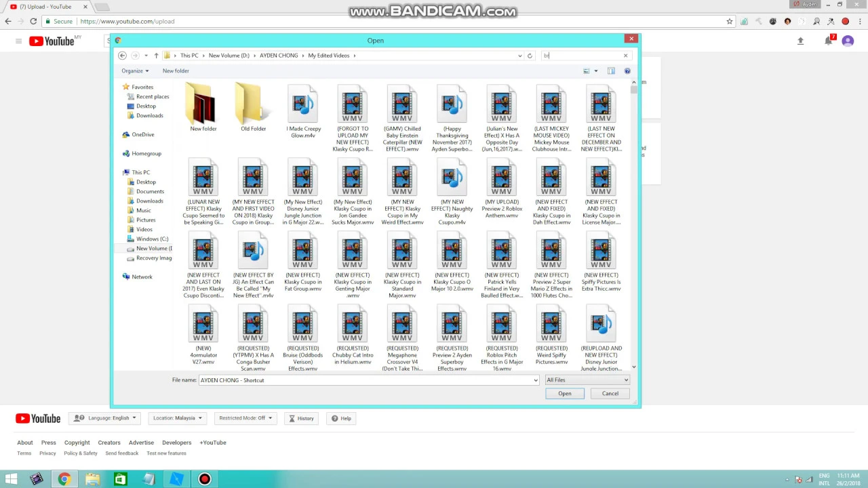The image size is (868, 488).
Task: Select the (GAMV) Chilled Baby Einstein Caterpillar file
Action: click(402, 119)
